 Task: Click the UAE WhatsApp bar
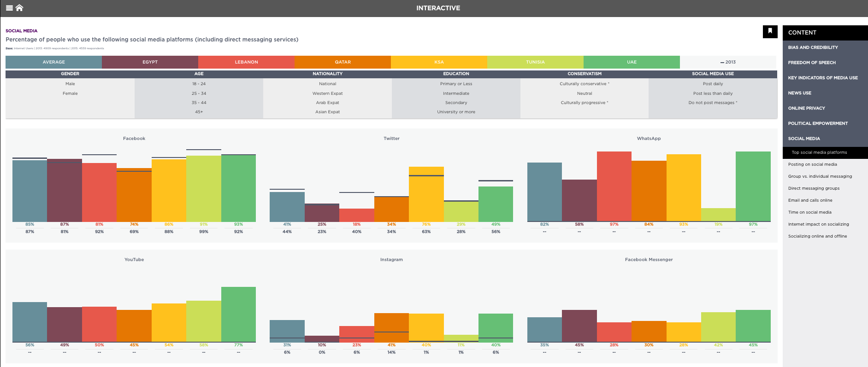pyautogui.click(x=753, y=186)
